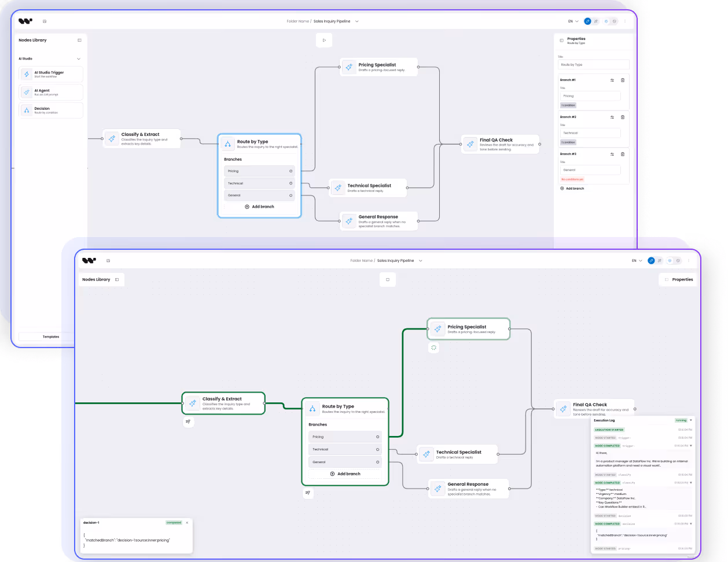This screenshot has width=728, height=562.
Task: Select the AI Studio Trigger node in the library
Action: click(x=51, y=74)
